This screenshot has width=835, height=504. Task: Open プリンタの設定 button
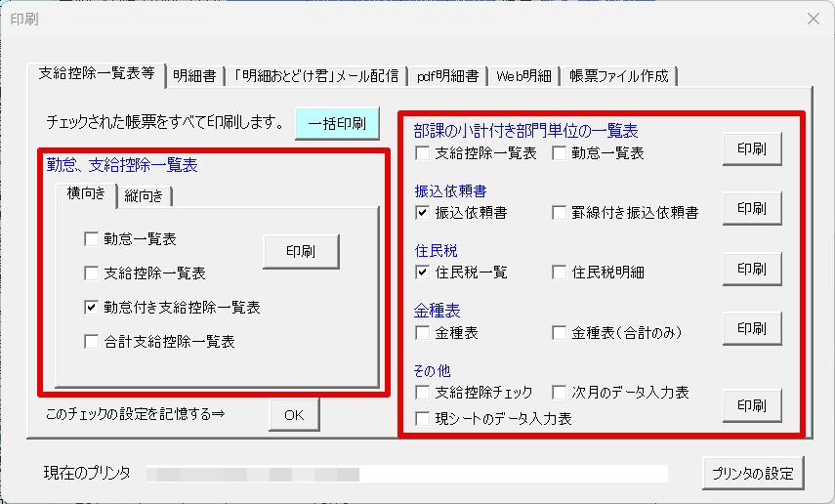(x=752, y=473)
